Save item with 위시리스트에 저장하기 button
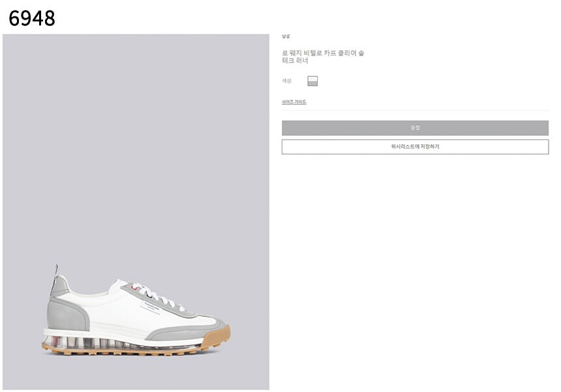The image size is (561, 392). (415, 147)
